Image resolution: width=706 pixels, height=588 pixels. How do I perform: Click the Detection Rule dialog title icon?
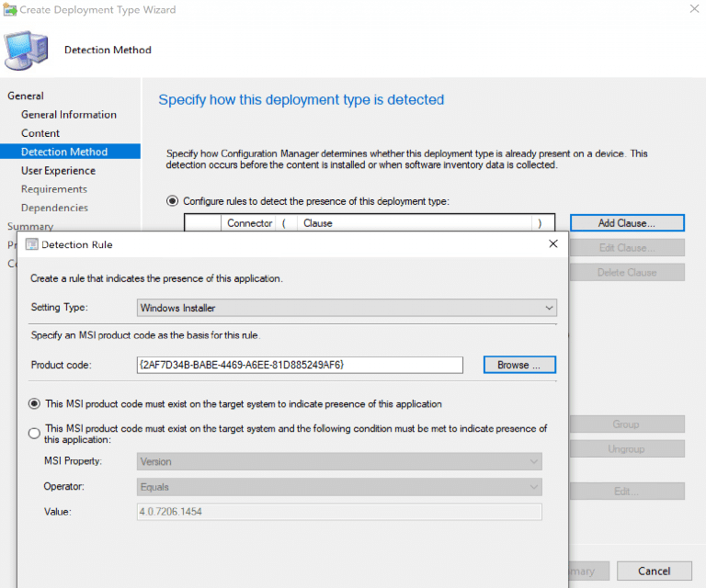click(x=32, y=244)
